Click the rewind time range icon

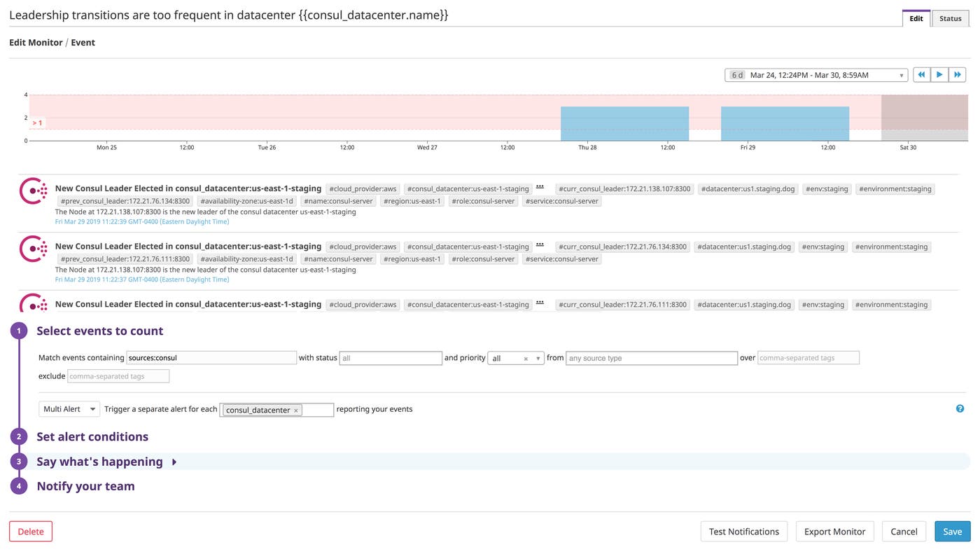tap(921, 75)
